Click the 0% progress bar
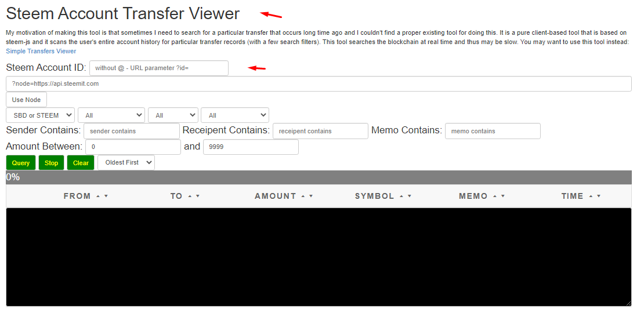Viewport: 644px width, 313px height. (319, 177)
